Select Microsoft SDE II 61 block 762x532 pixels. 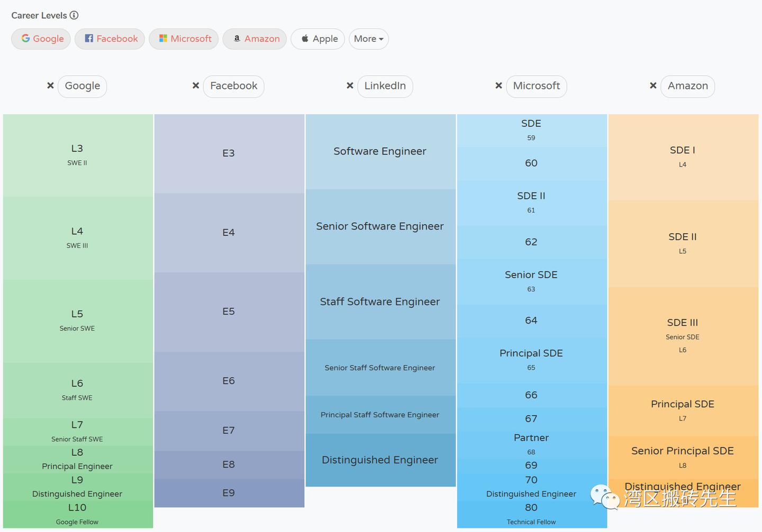pos(532,203)
